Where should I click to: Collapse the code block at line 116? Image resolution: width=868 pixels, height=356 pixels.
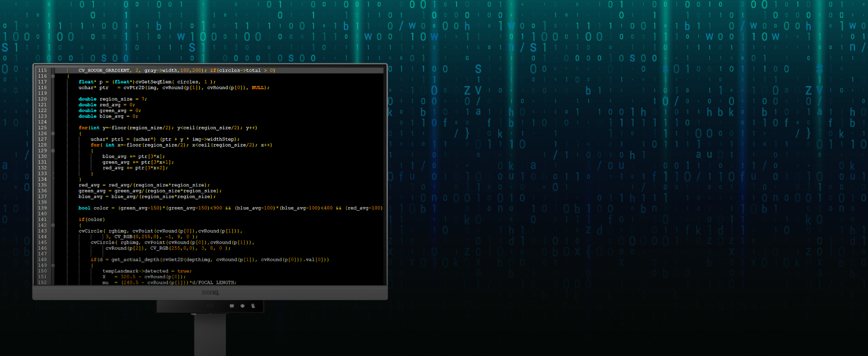[x=53, y=76]
